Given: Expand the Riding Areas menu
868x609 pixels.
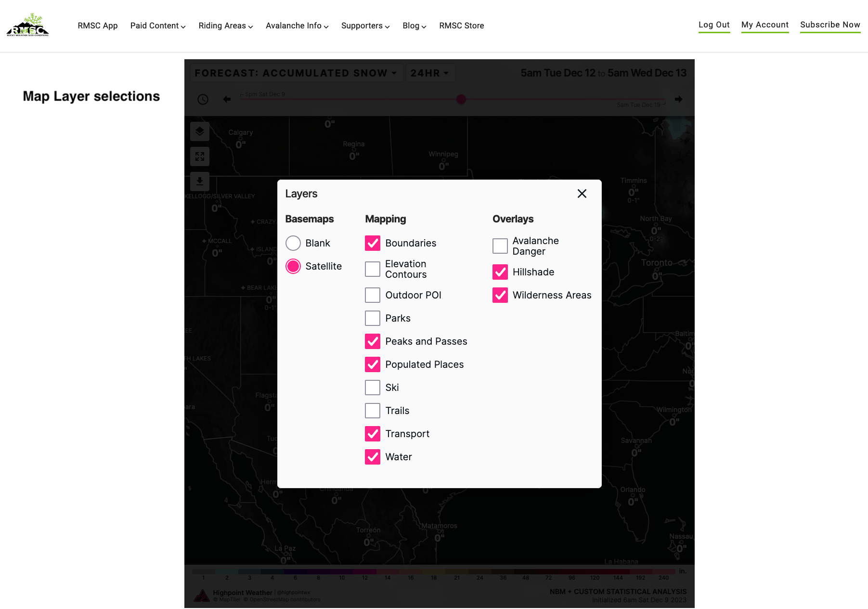Looking at the screenshot, I should point(225,26).
